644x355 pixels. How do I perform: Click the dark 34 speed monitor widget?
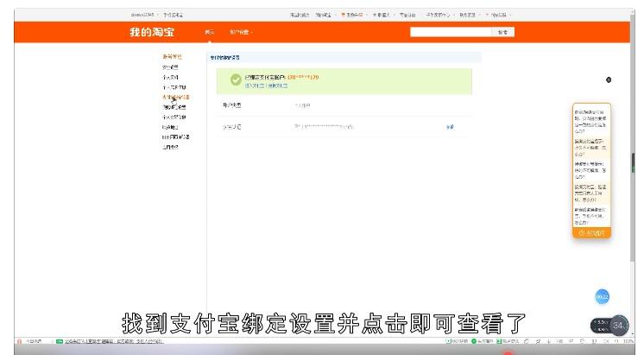pos(609,326)
